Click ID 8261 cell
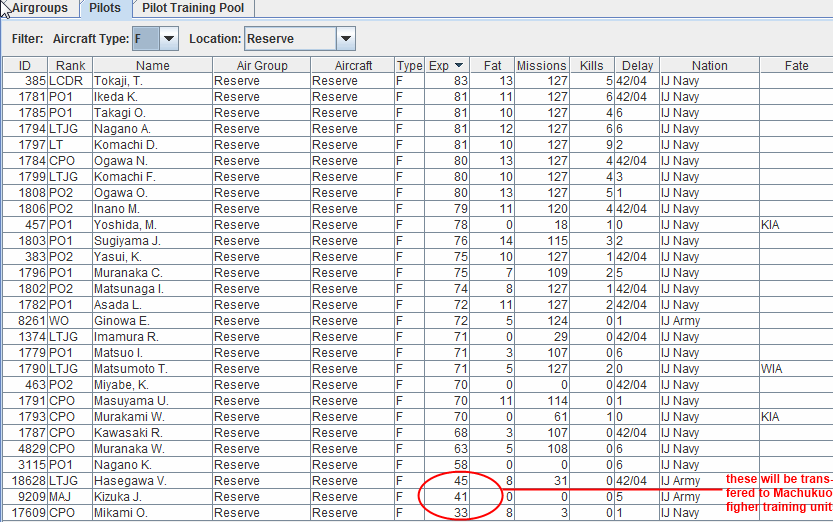The width and height of the screenshot is (833, 522). coord(25,321)
